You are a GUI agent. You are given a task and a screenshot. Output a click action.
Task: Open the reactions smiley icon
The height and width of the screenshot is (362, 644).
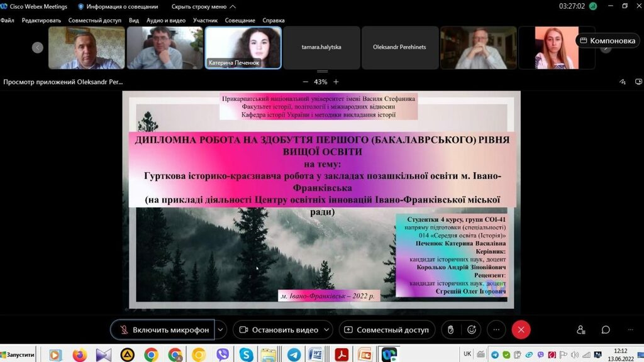[472, 330]
